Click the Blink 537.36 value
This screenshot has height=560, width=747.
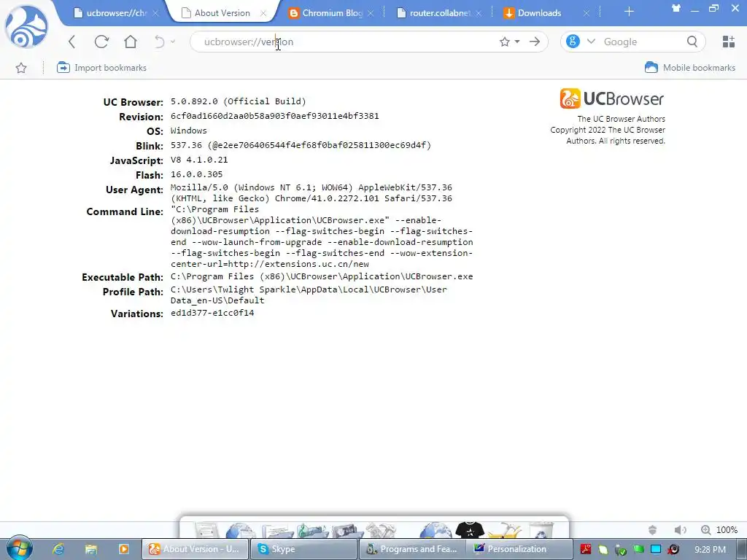pyautogui.click(x=301, y=145)
